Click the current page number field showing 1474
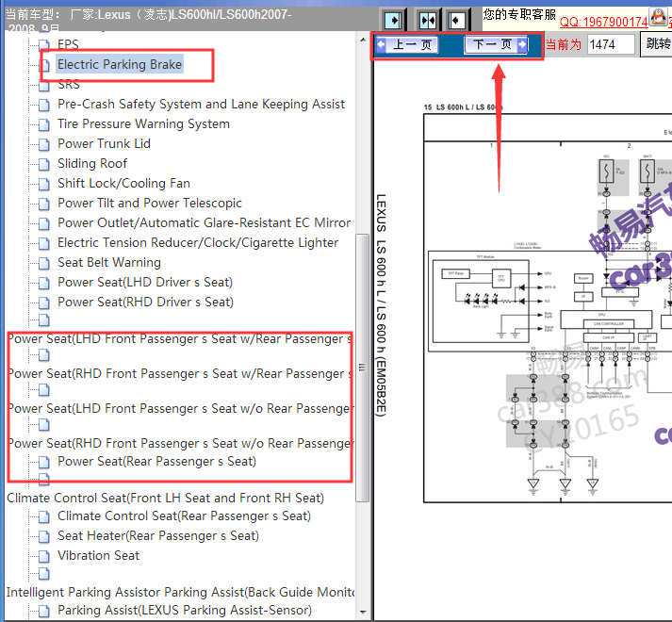Screen dimensions: 672x622 (x=610, y=44)
